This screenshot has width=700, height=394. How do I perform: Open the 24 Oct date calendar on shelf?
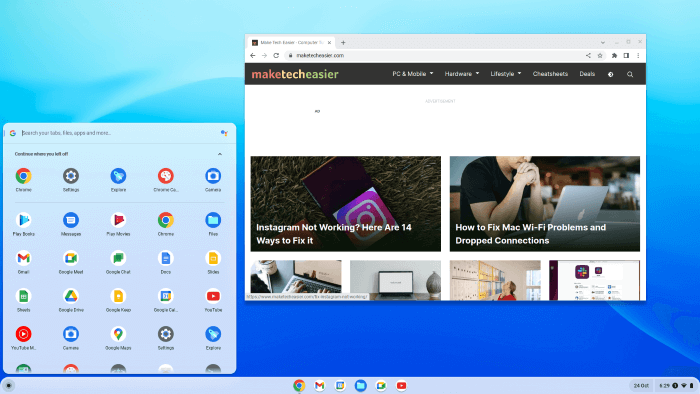(x=641, y=386)
